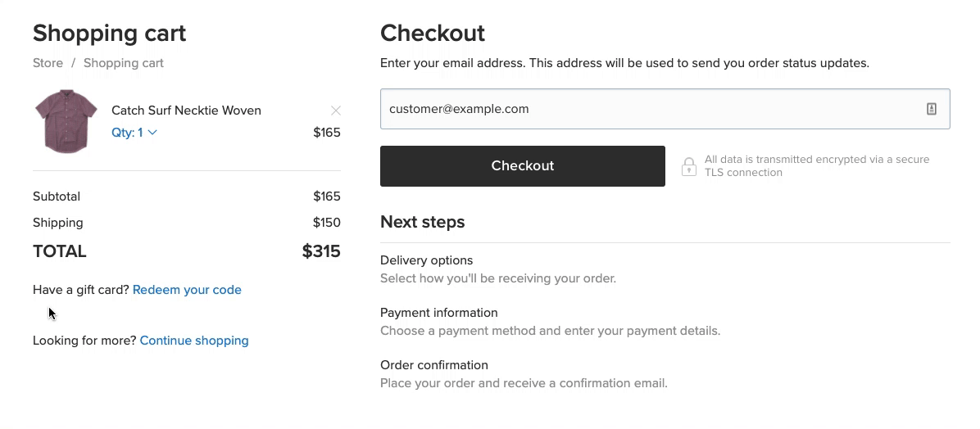Click the Shopping cart breadcrumb item
The image size is (980, 429).
(x=124, y=63)
